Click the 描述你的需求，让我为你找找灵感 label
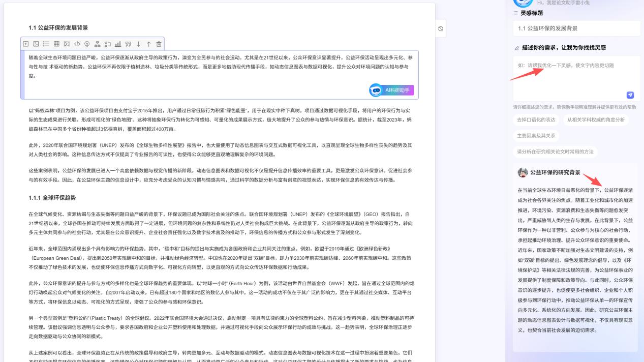 tap(564, 48)
